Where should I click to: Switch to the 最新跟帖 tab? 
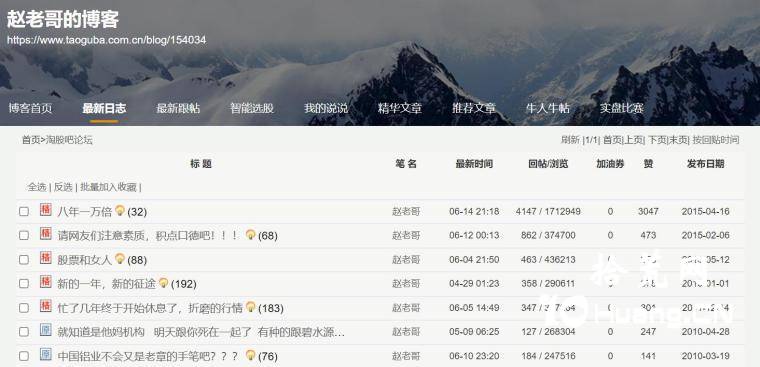click(x=178, y=108)
